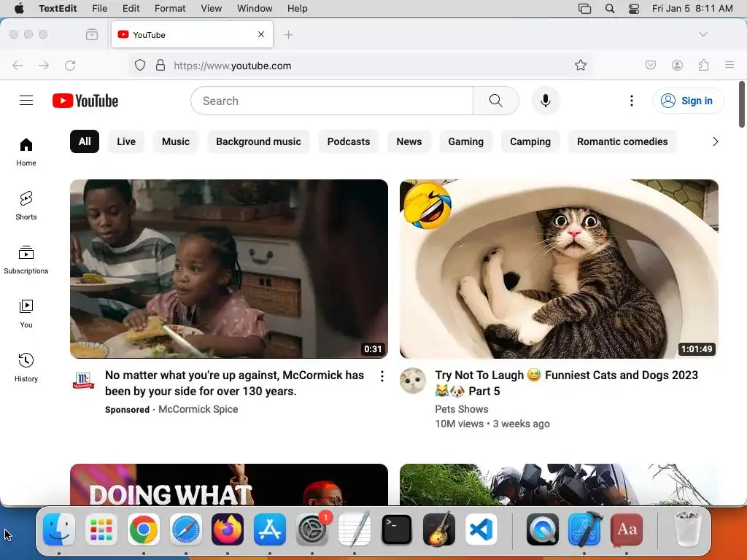View site security padlock info
The width and height of the screenshot is (747, 560).
pyautogui.click(x=160, y=65)
